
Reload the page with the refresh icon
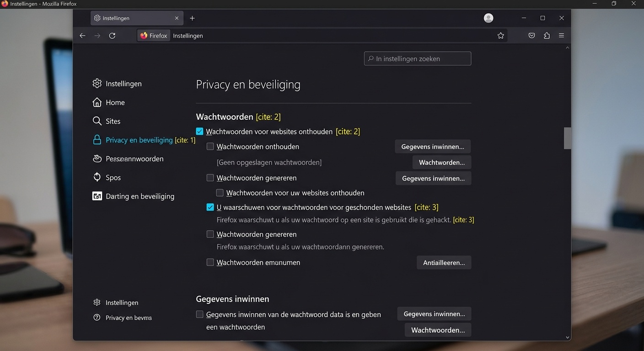[x=112, y=36]
